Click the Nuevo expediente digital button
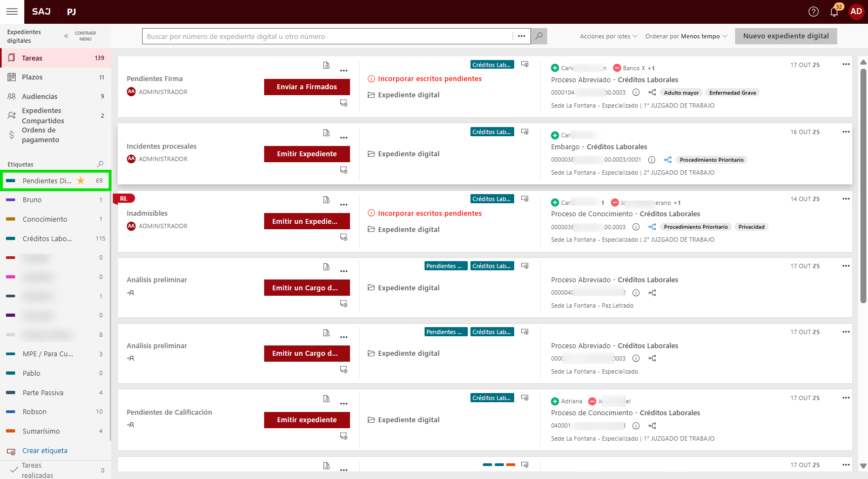The width and height of the screenshot is (868, 479). click(785, 36)
